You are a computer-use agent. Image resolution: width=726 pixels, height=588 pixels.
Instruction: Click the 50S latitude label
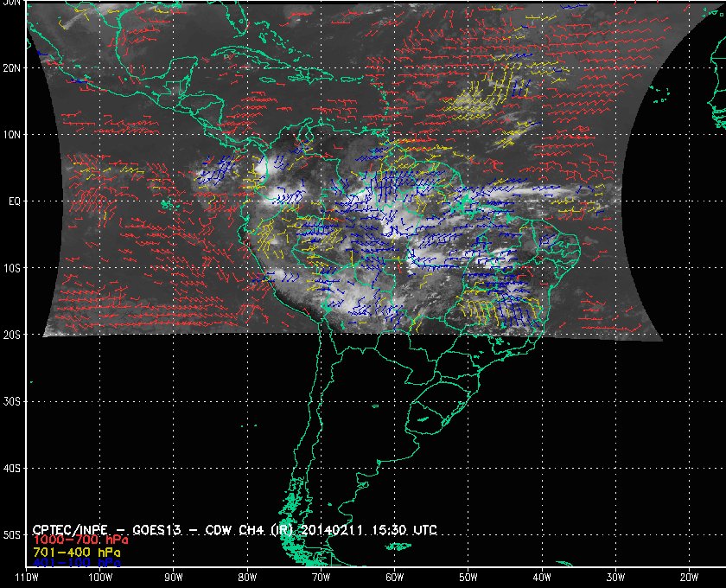click(x=11, y=534)
